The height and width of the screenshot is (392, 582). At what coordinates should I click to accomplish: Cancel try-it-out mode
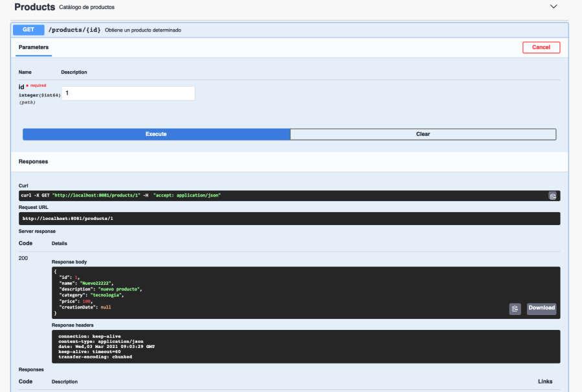pyautogui.click(x=541, y=47)
